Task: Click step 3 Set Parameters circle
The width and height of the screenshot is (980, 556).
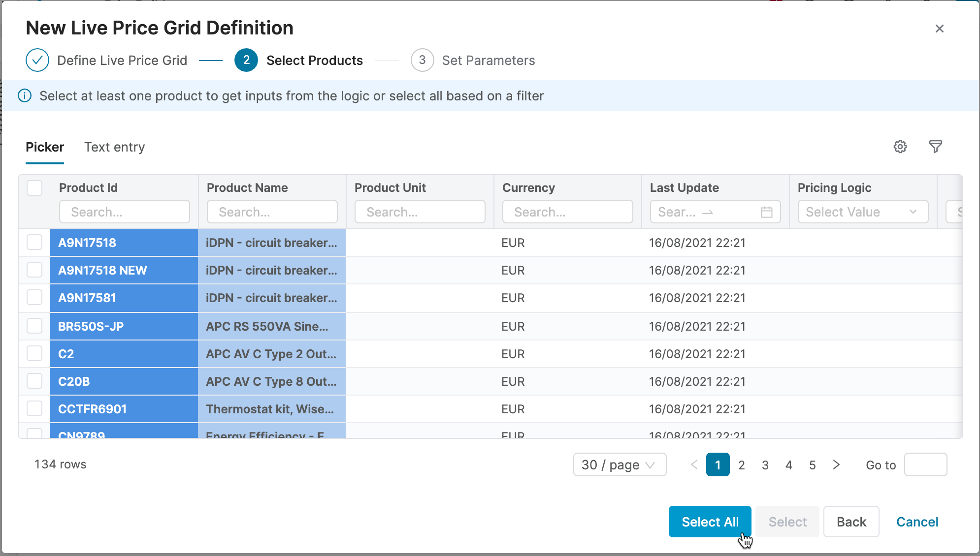Action: 422,60
